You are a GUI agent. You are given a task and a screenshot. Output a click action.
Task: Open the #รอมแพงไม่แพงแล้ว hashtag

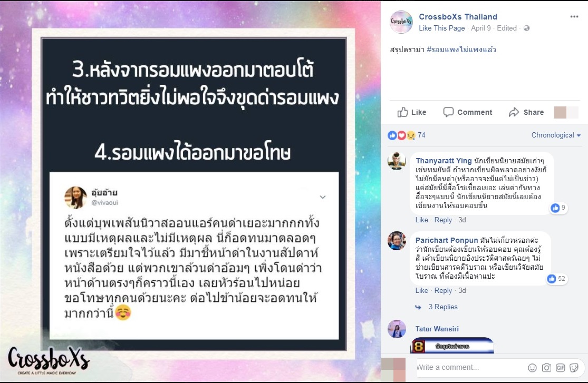pyautogui.click(x=461, y=50)
